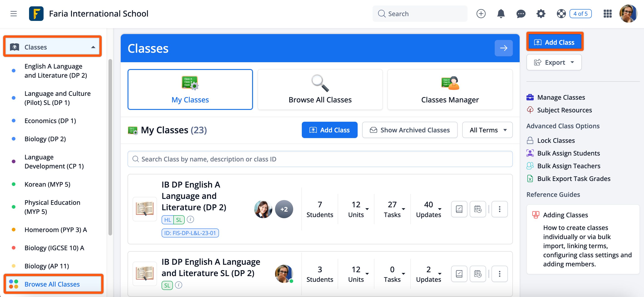This screenshot has width=644, height=297.
Task: Click the top-right Add Class button
Action: click(x=555, y=42)
